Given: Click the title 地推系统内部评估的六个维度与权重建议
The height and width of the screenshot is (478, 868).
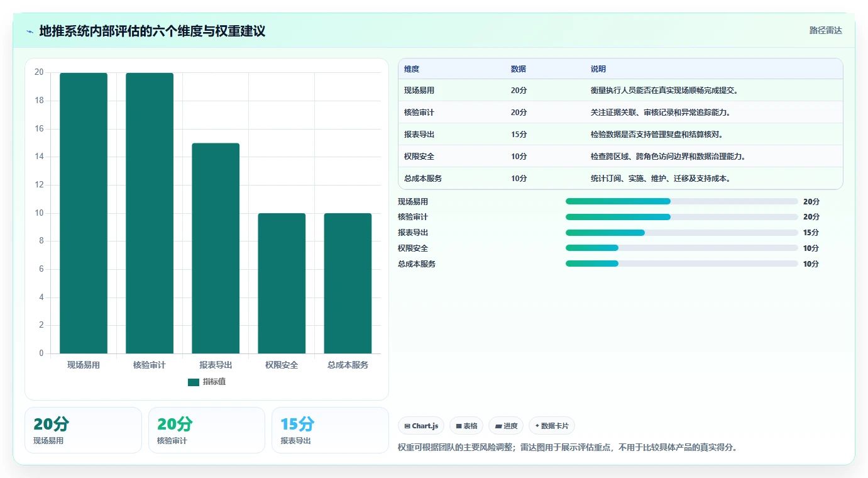Looking at the screenshot, I should 152,31.
